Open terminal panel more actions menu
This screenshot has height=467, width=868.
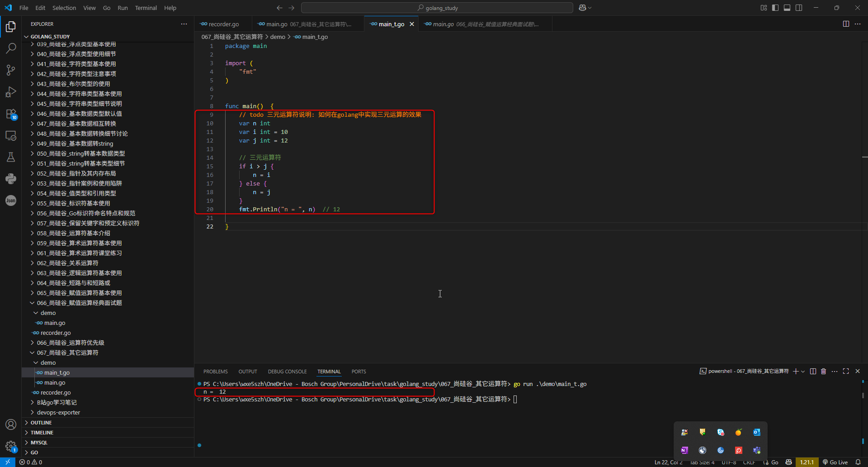coord(835,372)
